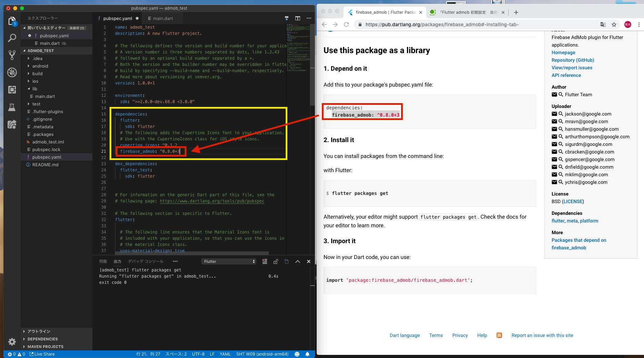
Task: Split the editor to the right
Action: (298, 18)
